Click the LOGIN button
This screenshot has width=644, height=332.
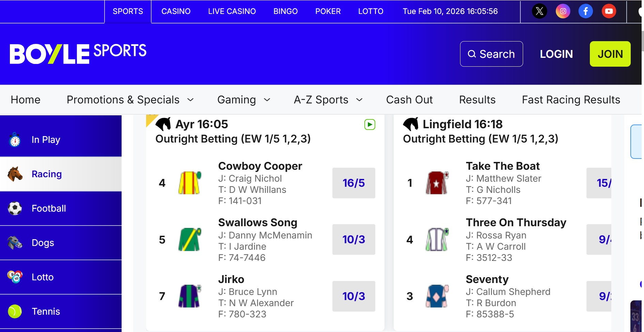point(556,54)
